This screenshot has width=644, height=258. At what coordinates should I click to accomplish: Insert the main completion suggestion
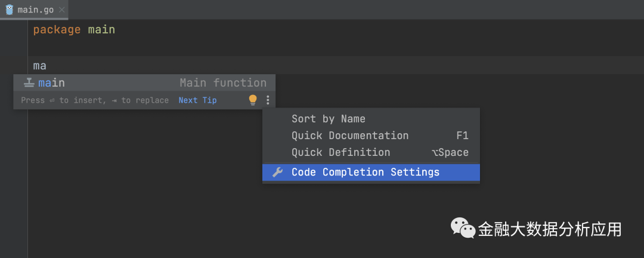point(52,83)
